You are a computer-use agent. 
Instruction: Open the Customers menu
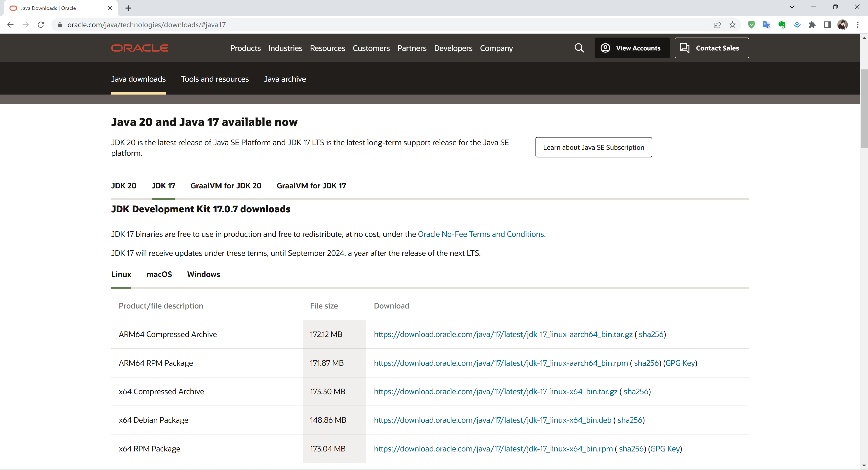[371, 48]
